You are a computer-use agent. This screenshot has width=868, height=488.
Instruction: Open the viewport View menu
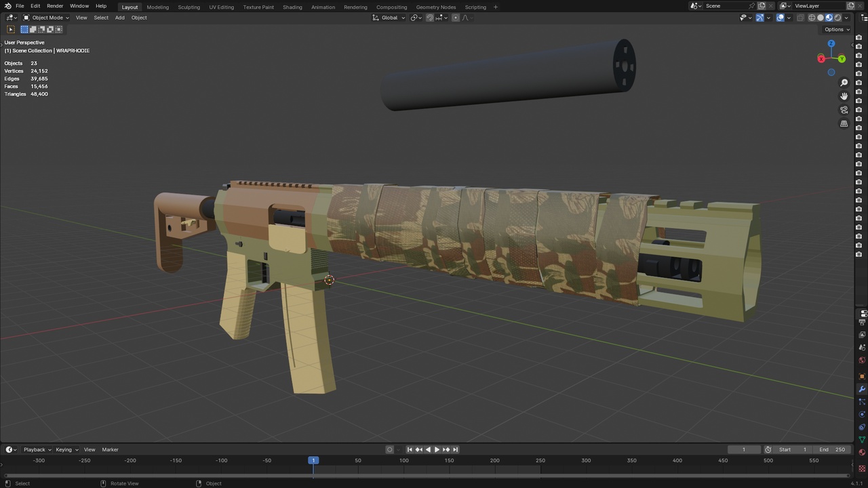coord(81,18)
